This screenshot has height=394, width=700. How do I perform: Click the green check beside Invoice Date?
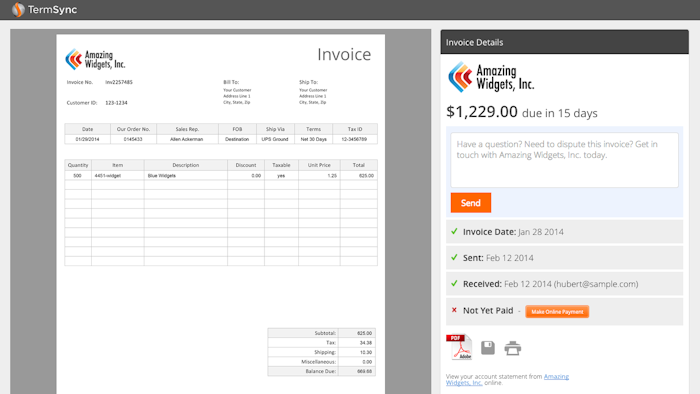(454, 232)
